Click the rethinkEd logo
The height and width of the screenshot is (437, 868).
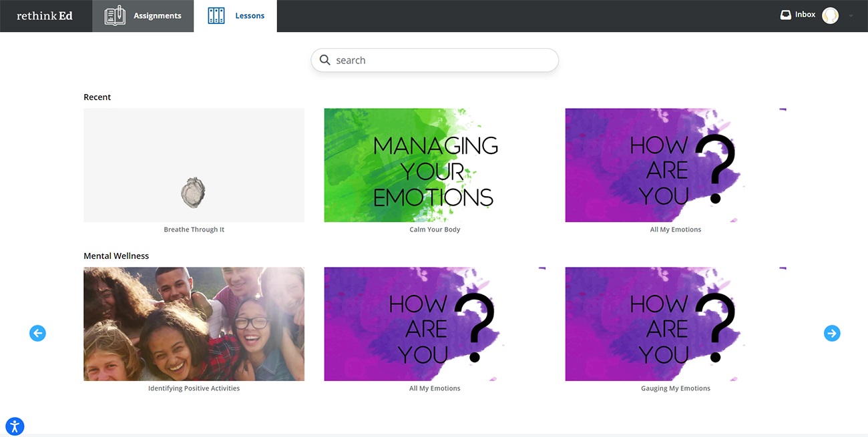click(45, 15)
